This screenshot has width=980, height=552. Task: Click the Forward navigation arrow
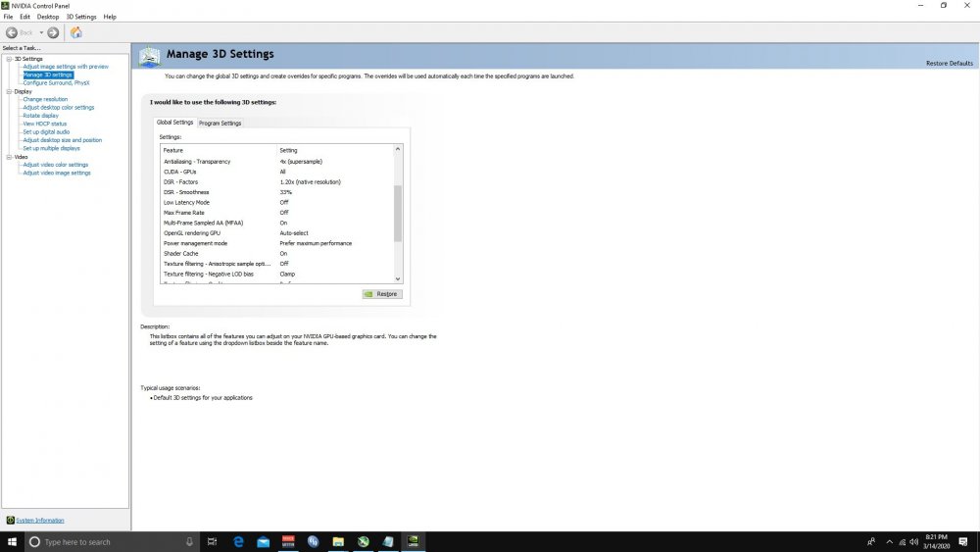coord(53,32)
